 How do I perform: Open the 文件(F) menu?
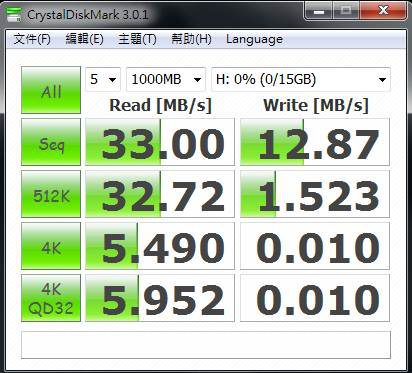pos(32,39)
